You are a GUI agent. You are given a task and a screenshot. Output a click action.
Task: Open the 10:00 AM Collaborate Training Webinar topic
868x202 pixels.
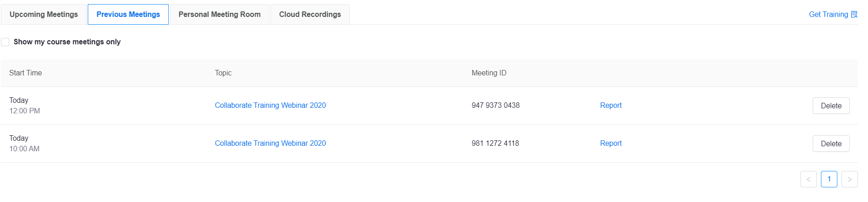(x=270, y=144)
